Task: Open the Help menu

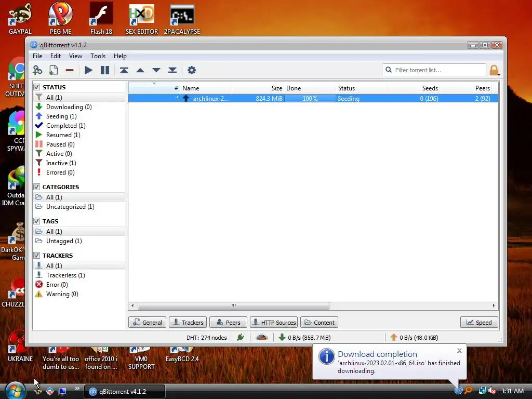Action: tap(120, 56)
